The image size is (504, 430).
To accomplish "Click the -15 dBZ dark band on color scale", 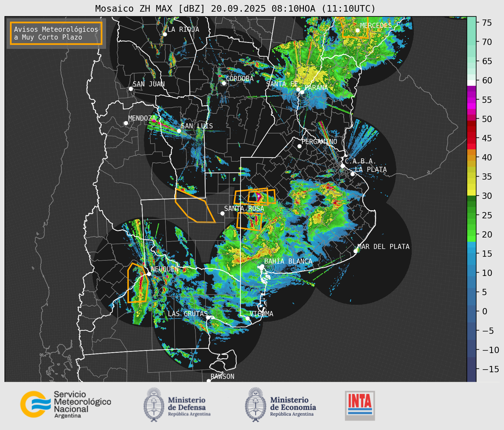I will pyautogui.click(x=471, y=369).
